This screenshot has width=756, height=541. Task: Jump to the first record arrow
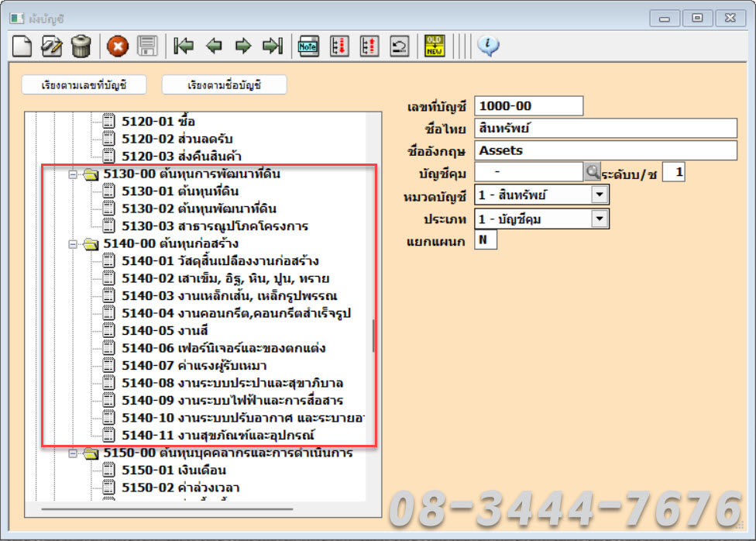click(x=184, y=47)
